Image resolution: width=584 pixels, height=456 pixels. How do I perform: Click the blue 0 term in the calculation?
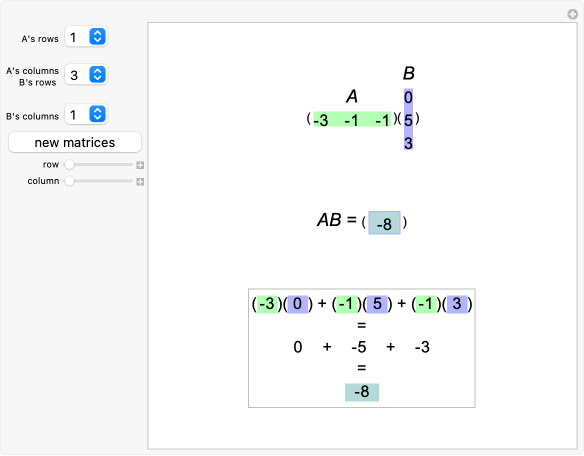(x=298, y=304)
